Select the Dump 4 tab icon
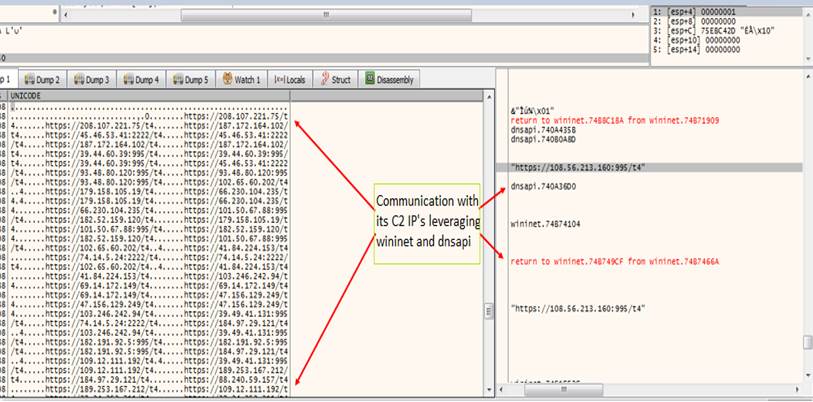The height and width of the screenshot is (402, 813). click(x=128, y=79)
